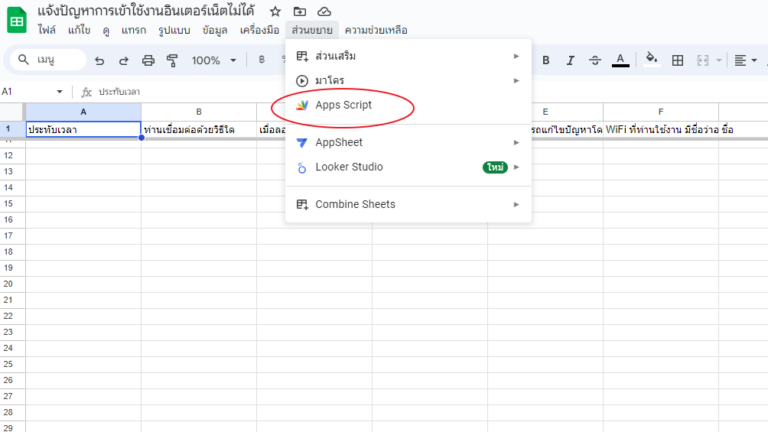768x432 pixels.
Task: Open the text color picker
Action: (x=621, y=61)
